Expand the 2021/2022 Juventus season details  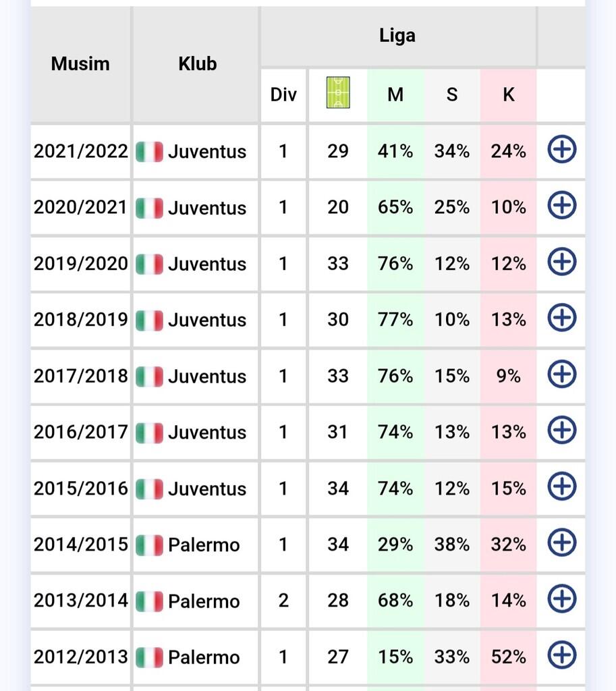pyautogui.click(x=561, y=150)
